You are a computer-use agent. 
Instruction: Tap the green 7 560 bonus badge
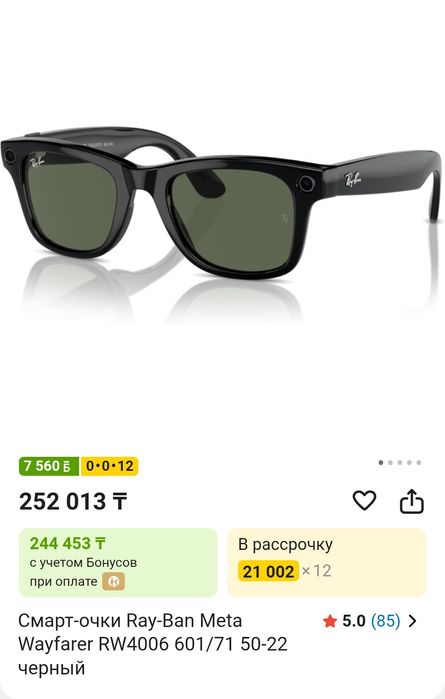[49, 466]
